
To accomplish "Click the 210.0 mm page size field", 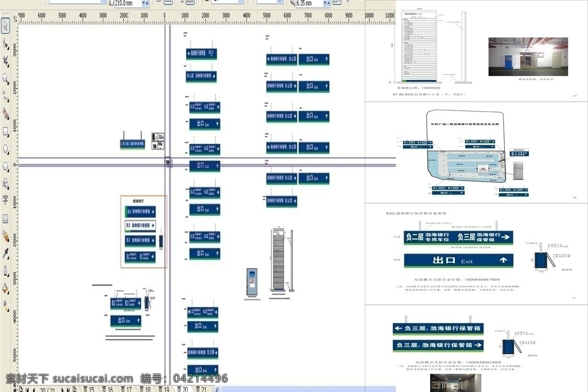I will (x=127, y=3).
